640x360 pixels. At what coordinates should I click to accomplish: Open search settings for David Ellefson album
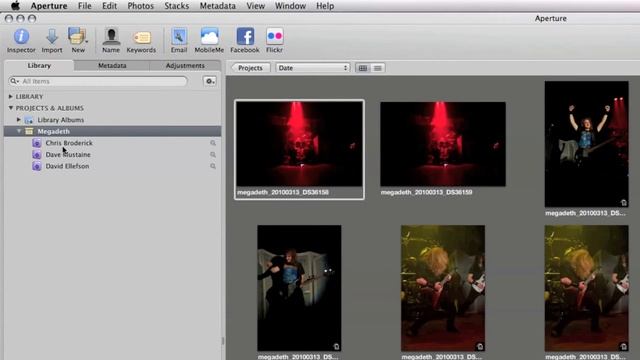pyautogui.click(x=213, y=166)
